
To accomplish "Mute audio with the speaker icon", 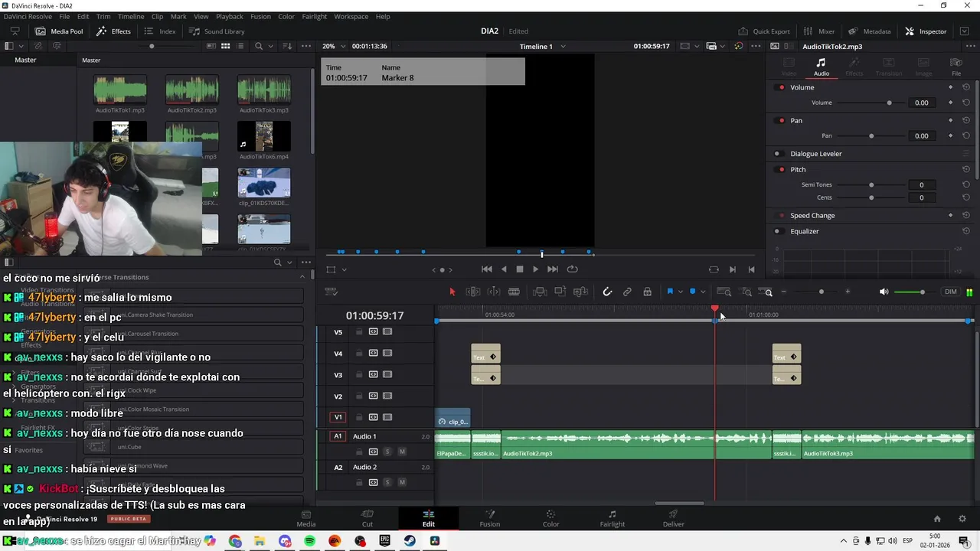I will click(884, 292).
